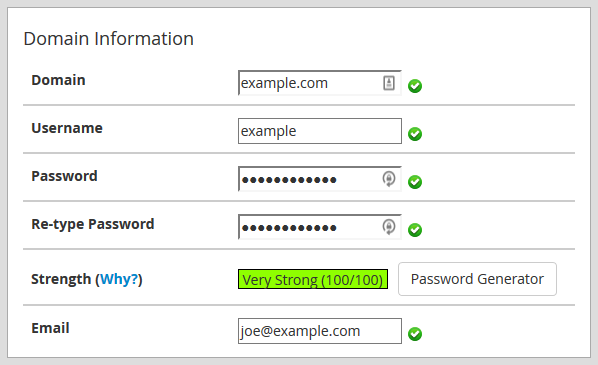598x365 pixels.
Task: Click the green checkmark beside Re-type Password
Action: tap(415, 230)
